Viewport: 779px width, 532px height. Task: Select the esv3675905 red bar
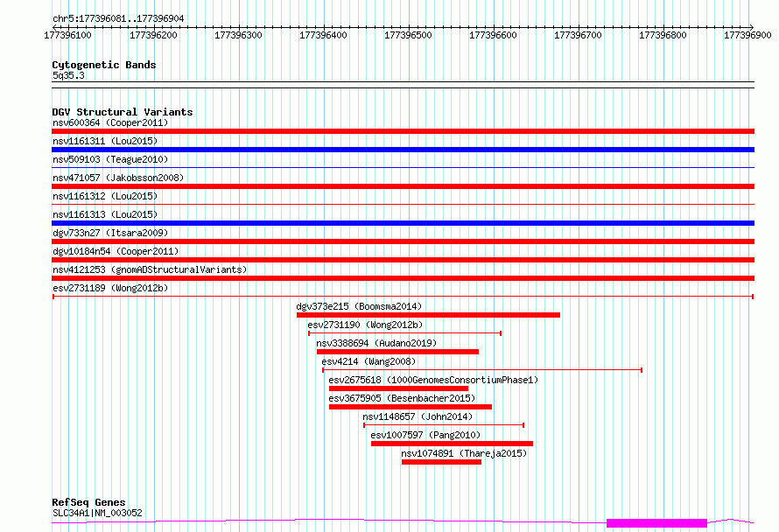(411, 407)
